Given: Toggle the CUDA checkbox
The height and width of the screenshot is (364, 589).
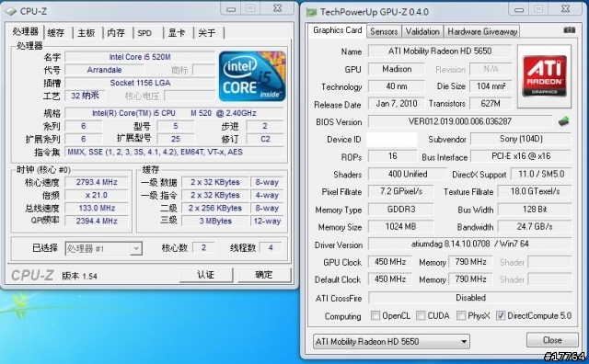Looking at the screenshot, I should pyautogui.click(x=421, y=315).
